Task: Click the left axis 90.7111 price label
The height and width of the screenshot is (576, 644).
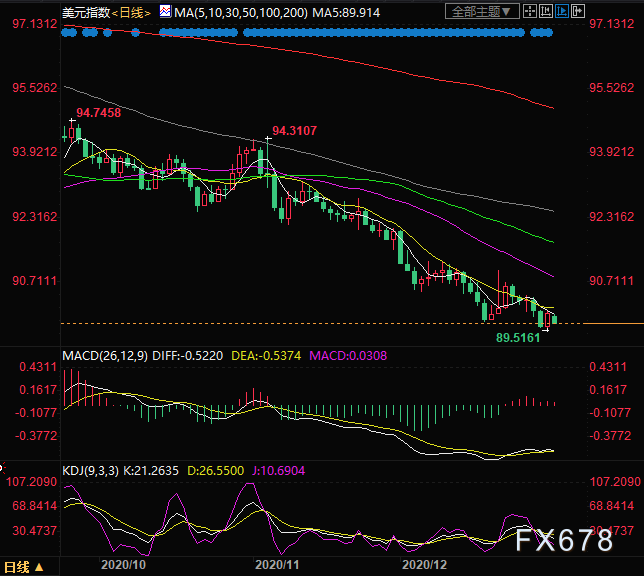Action: point(34,281)
